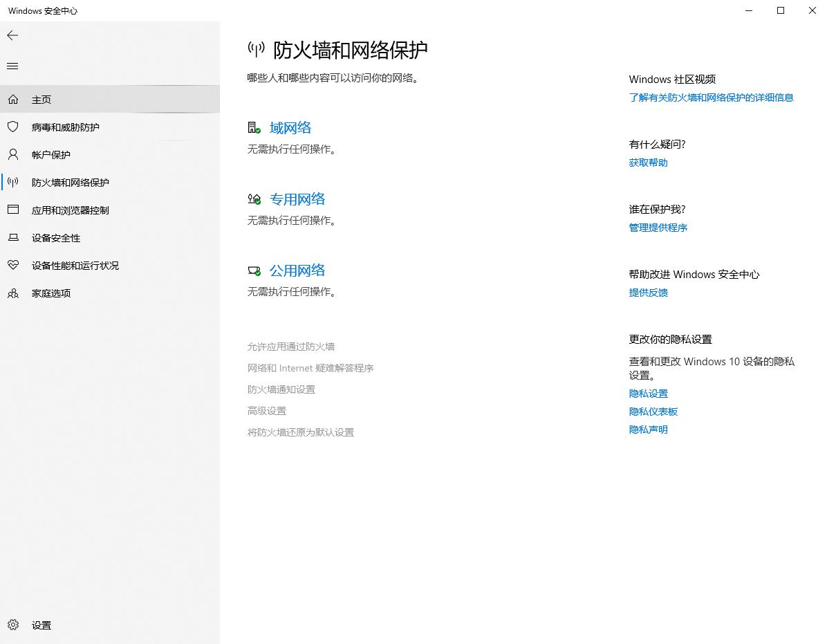
Task: Click 获取帮助 link
Action: (x=647, y=163)
